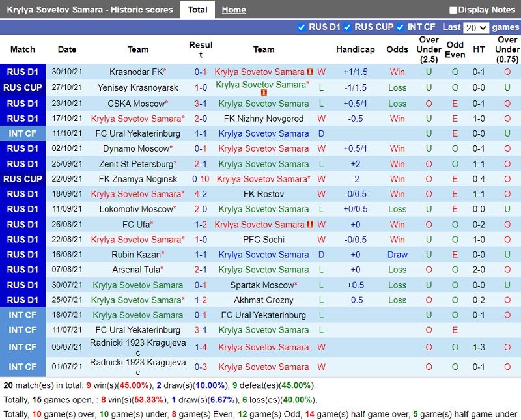Click the Handicap column header
The image size is (521, 420).
(355, 49)
